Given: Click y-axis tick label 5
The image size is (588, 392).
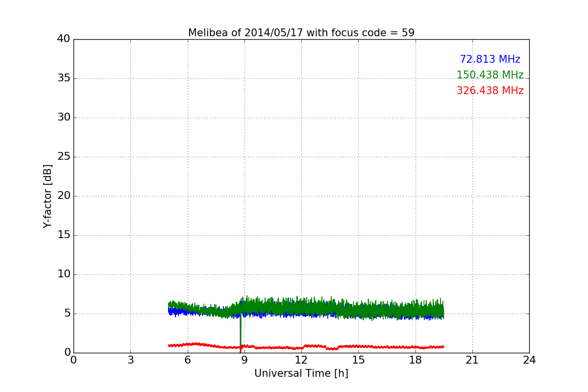Looking at the screenshot, I should point(67,314).
